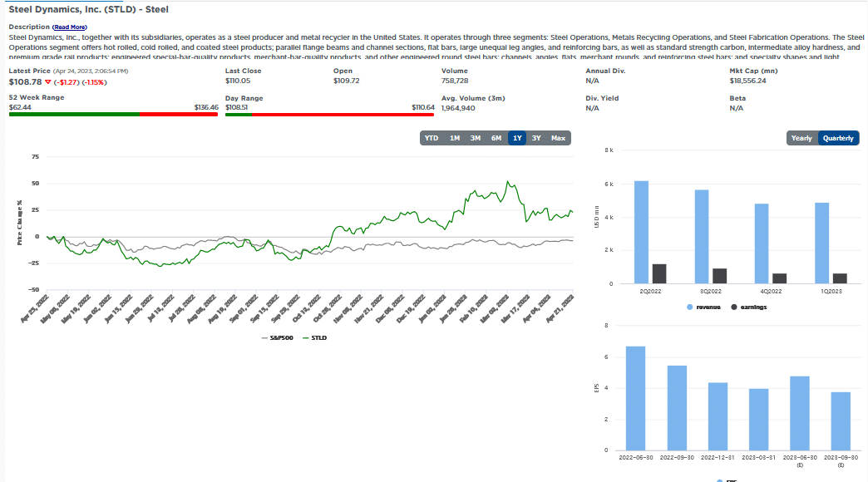This screenshot has width=868, height=482.
Task: Click the 1Q2023 earnings bar
Action: click(841, 278)
